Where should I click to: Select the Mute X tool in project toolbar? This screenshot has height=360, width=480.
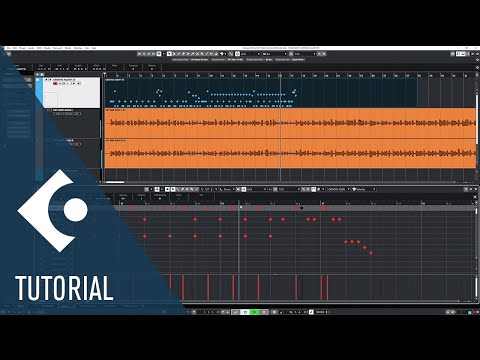[197, 54]
